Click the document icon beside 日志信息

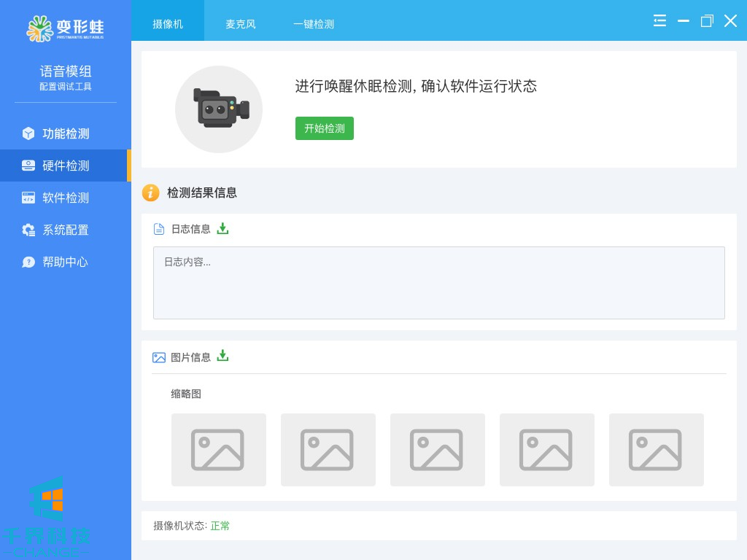(159, 229)
